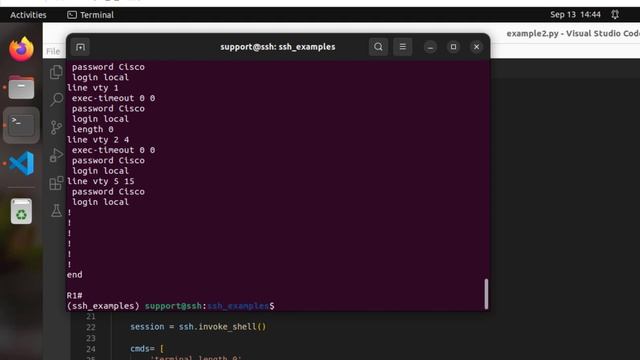Open the VS Code Explorer view
Image resolution: width=640 pixels, height=360 pixels.
click(56, 72)
